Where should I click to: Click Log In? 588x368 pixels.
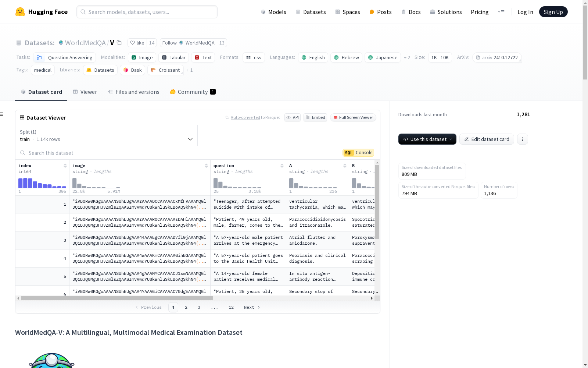(525, 12)
